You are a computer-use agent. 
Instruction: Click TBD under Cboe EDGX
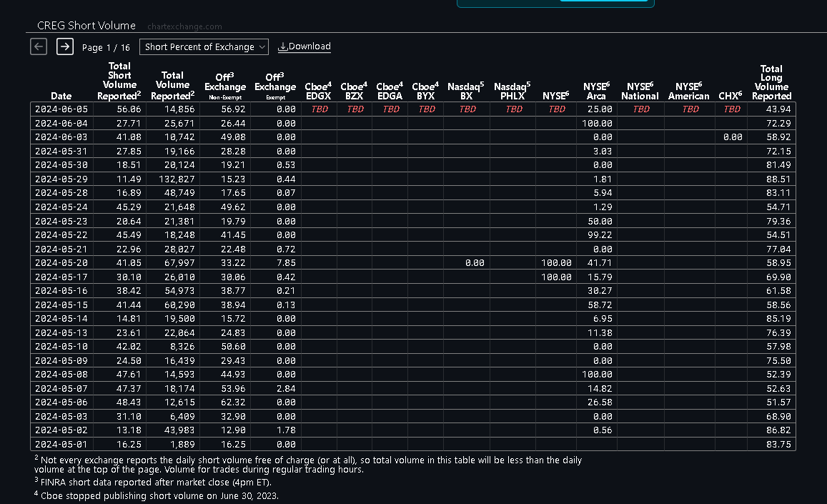point(320,109)
